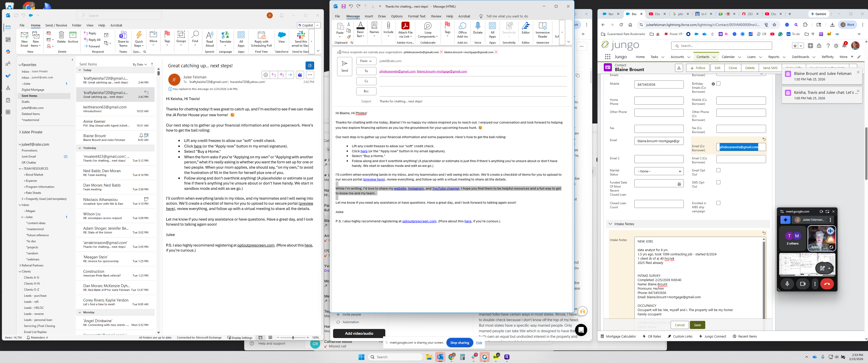This screenshot has width=868, height=363.
Task: Check the SMS Opt-Out box
Action: pos(719,182)
